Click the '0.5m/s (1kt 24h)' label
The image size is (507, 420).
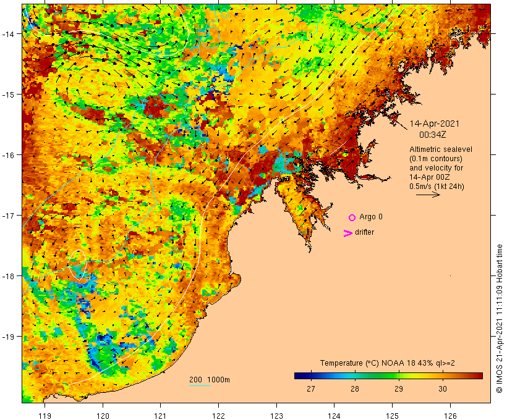pos(437,187)
